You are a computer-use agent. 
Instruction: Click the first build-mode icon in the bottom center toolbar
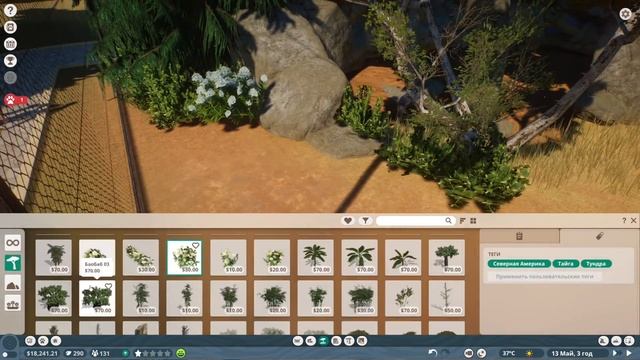tap(298, 340)
